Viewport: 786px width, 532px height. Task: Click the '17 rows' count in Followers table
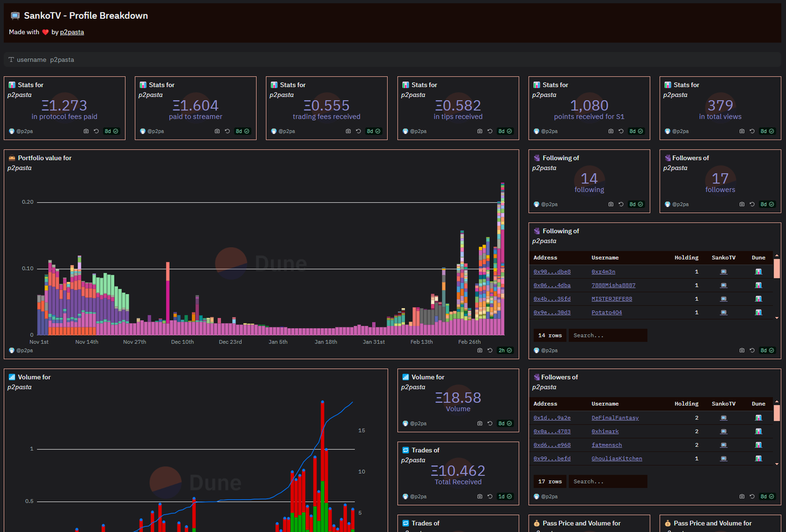click(x=549, y=482)
